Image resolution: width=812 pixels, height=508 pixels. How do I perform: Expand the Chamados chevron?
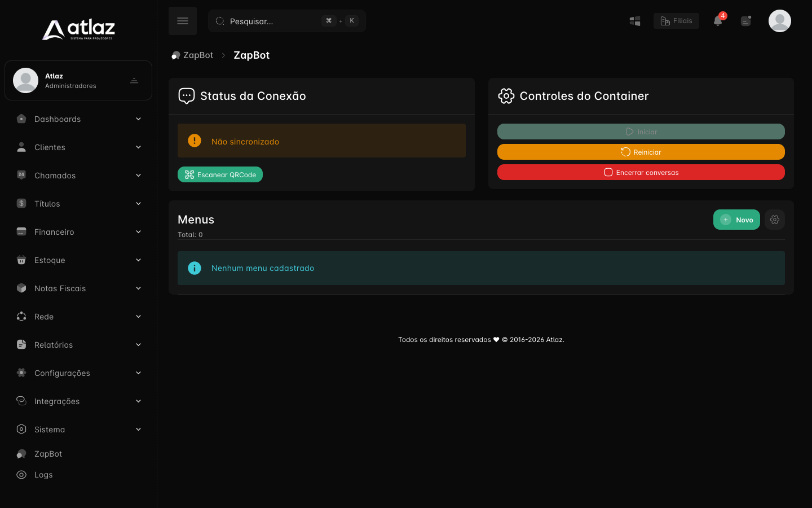coord(138,176)
